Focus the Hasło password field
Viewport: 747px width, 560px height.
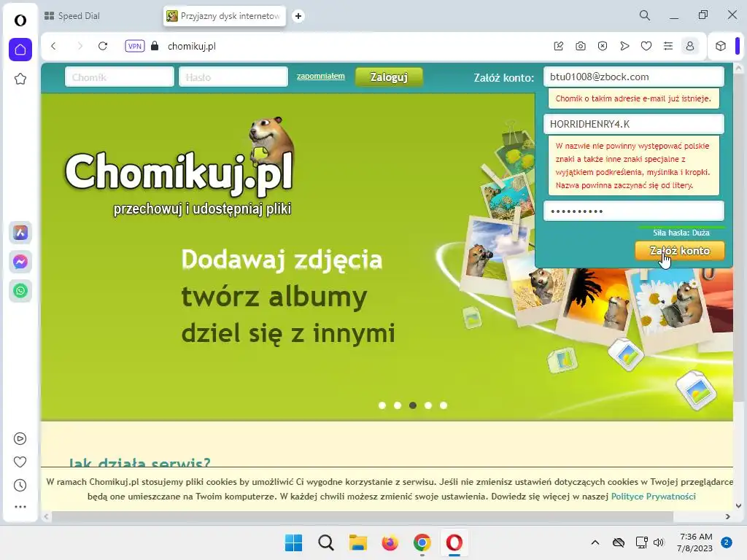[233, 77]
